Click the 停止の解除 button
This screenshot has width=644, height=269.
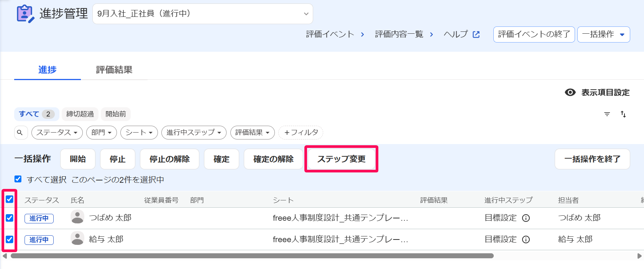pos(169,159)
